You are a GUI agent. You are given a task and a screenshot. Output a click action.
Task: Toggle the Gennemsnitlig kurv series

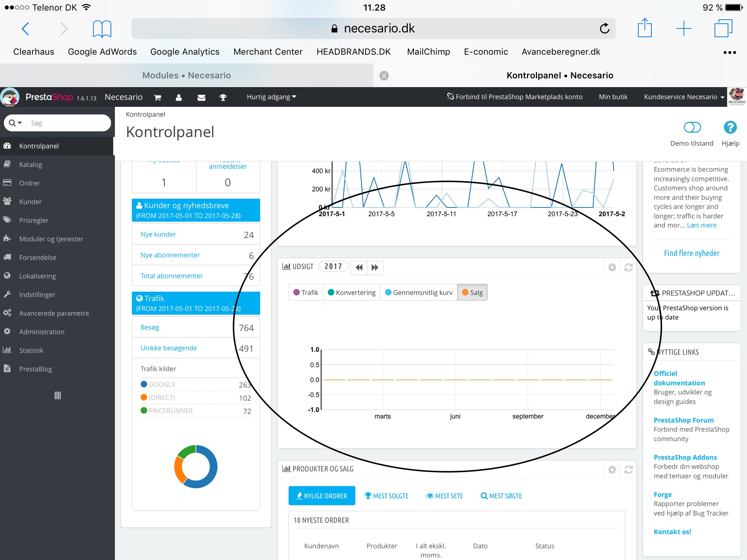(x=419, y=292)
